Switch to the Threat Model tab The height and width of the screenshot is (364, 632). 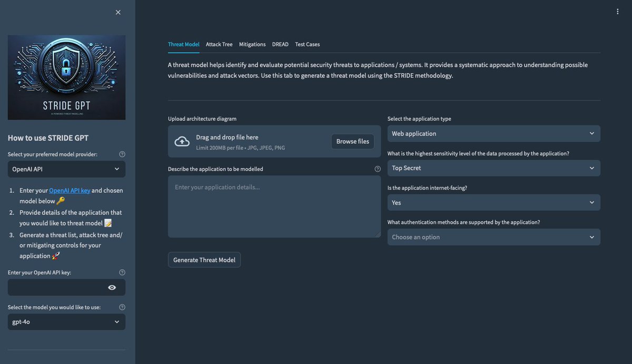184,44
